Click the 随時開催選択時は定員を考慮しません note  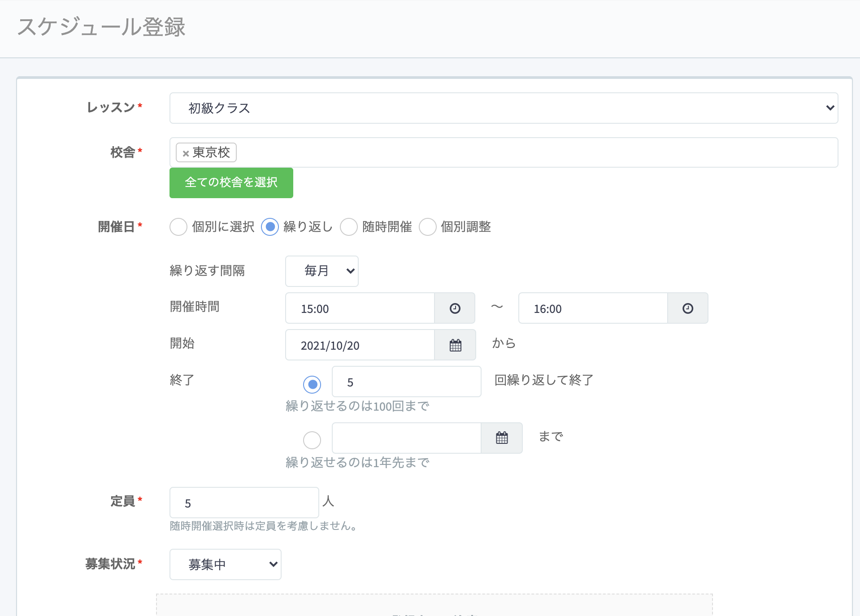[264, 526]
